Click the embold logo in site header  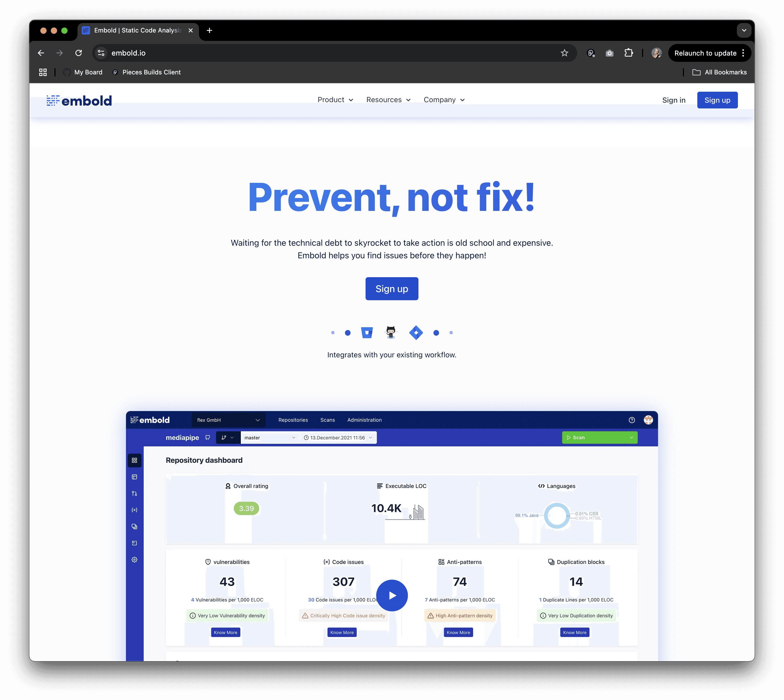click(79, 101)
